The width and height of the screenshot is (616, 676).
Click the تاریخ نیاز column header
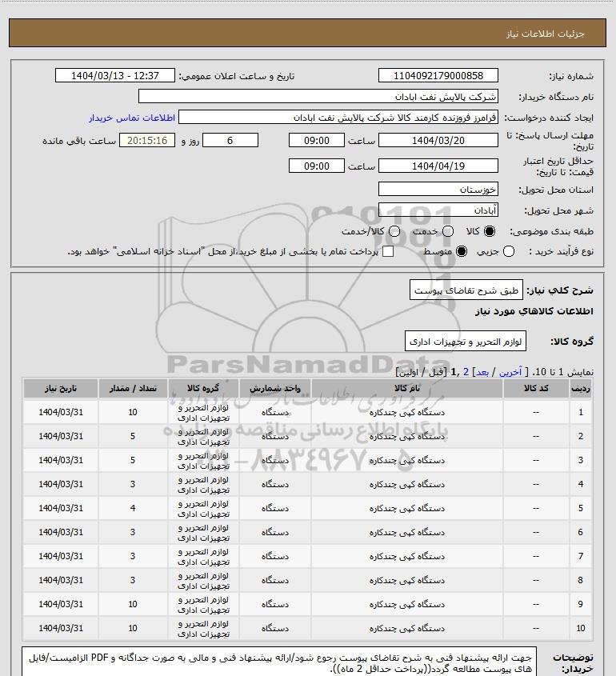click(61, 388)
